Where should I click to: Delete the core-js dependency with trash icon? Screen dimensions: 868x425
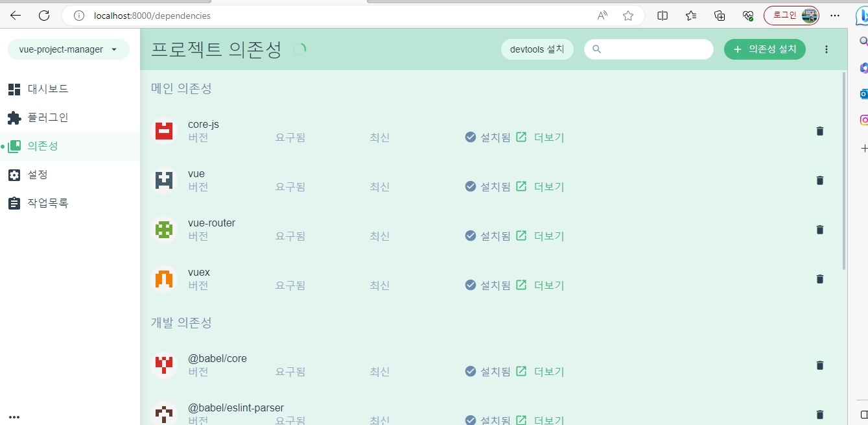click(x=819, y=131)
